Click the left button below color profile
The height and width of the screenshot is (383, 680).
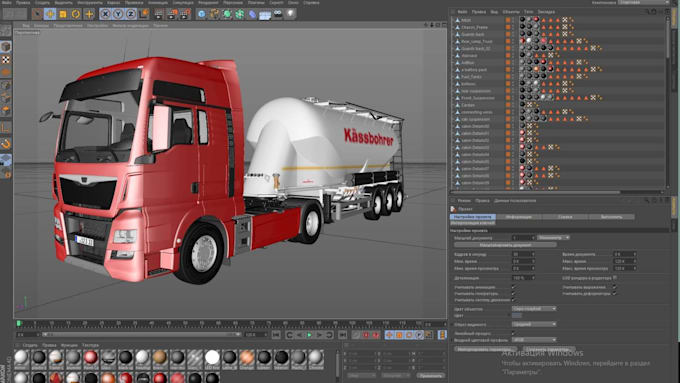tap(485, 349)
